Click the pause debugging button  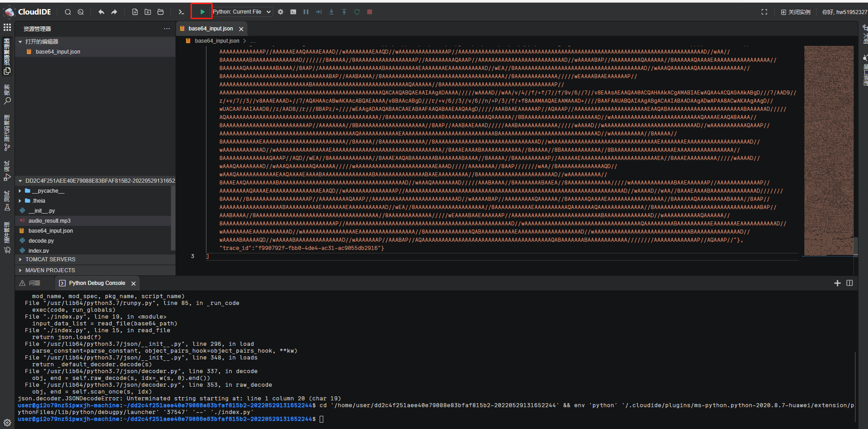click(306, 12)
